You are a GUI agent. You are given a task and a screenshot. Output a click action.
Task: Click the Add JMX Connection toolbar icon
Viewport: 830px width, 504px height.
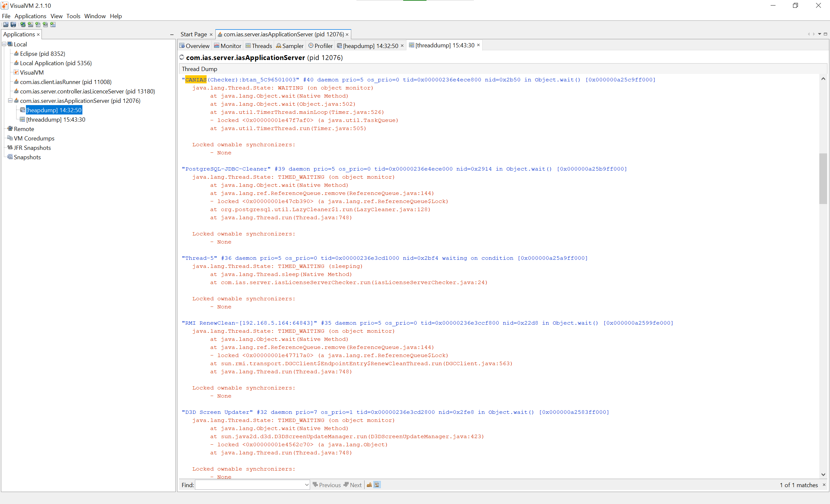coord(30,25)
